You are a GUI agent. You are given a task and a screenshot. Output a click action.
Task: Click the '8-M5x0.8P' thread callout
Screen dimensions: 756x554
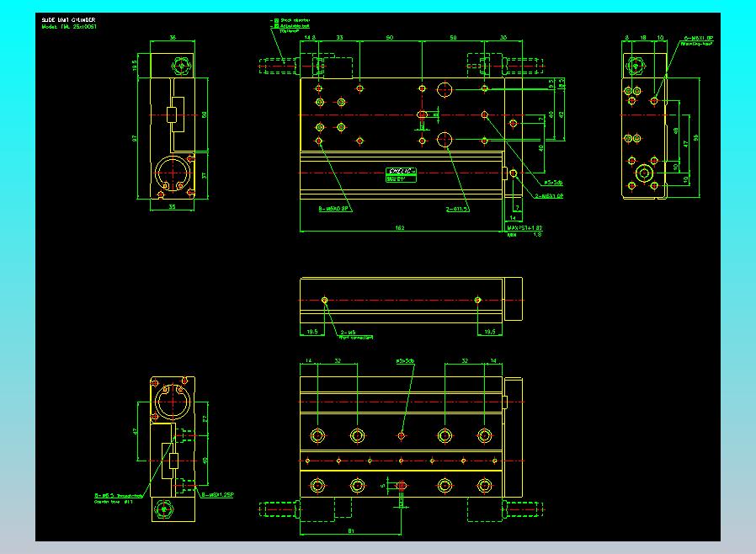333,209
